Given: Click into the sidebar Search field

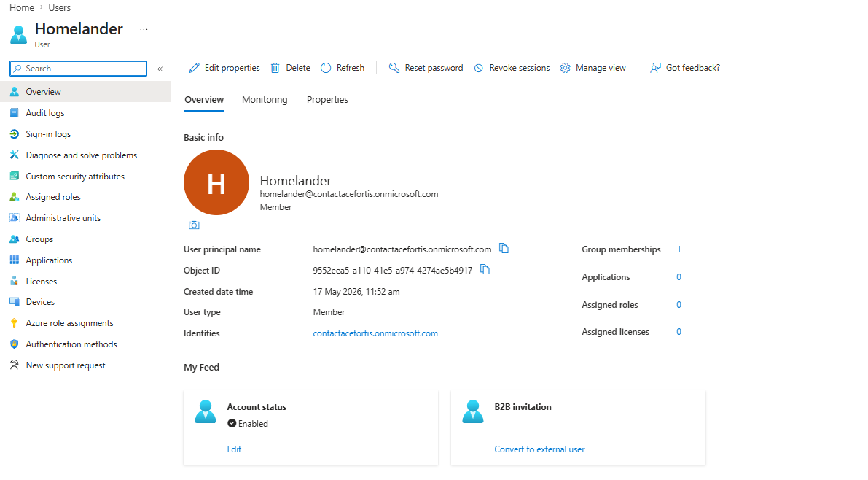Looking at the screenshot, I should point(78,68).
